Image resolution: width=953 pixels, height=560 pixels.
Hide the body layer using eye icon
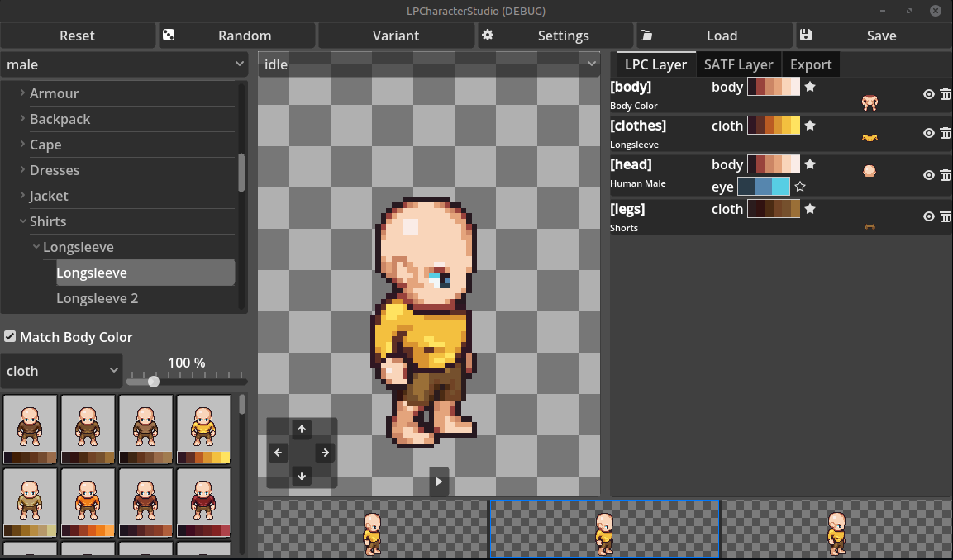[929, 94]
